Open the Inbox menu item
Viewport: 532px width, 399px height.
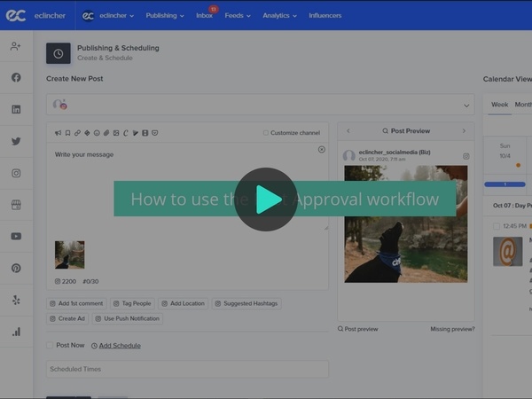click(204, 16)
